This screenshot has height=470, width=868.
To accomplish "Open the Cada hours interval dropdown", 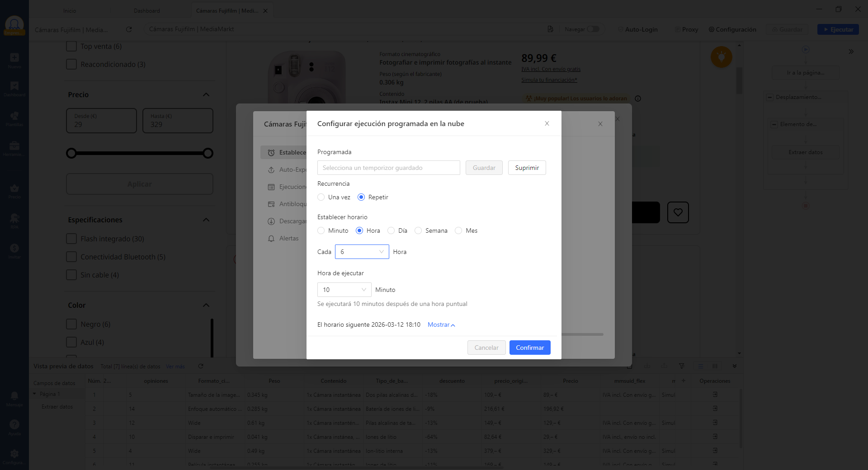I will [362, 252].
